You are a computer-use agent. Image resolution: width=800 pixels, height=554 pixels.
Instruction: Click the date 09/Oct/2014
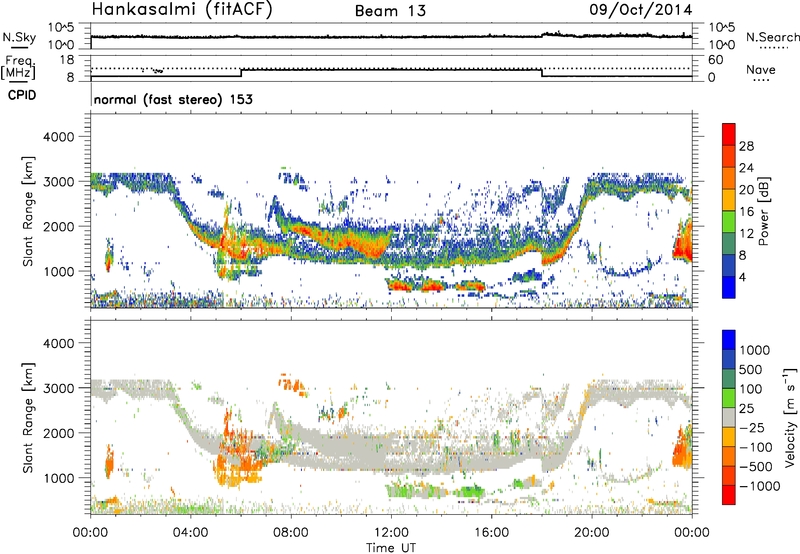click(641, 10)
